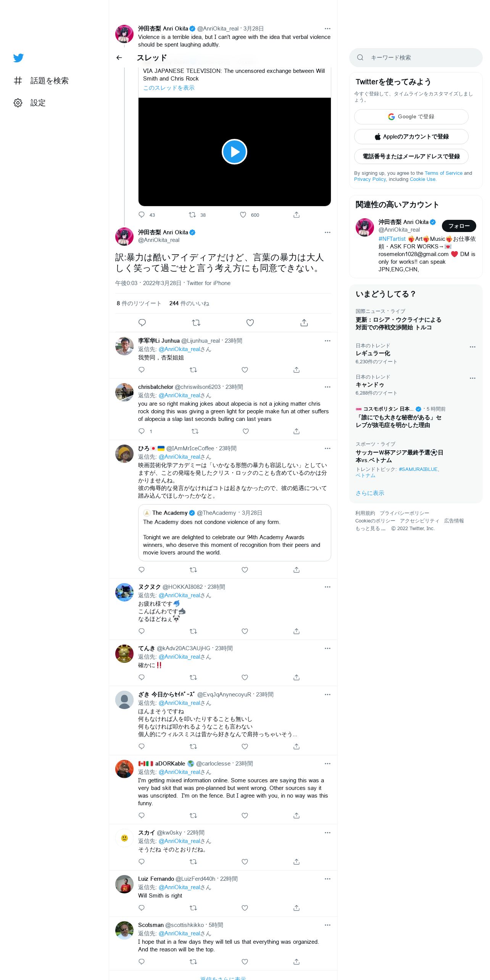Viewport: 490px width, 980px height.
Task: Share Scotsman's reply
Action: click(x=297, y=962)
